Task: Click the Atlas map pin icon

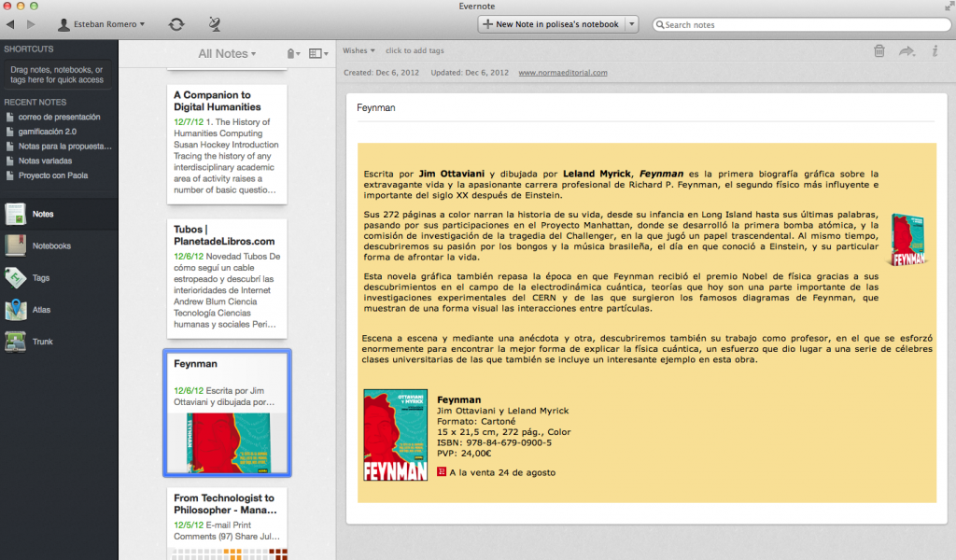Action: pos(15,310)
